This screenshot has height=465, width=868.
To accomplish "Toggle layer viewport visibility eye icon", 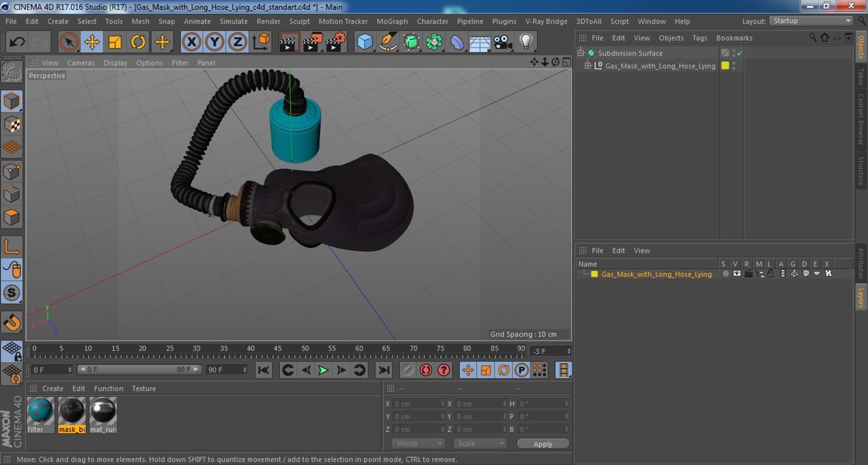I will [737, 274].
